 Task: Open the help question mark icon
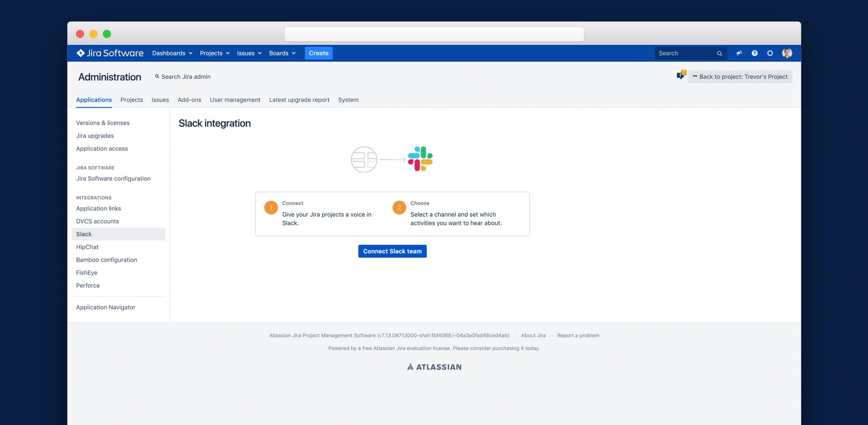755,53
